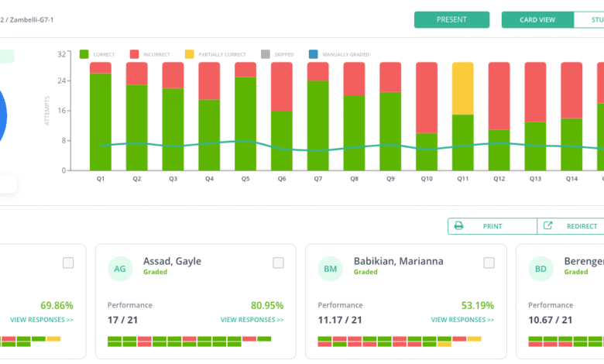The height and width of the screenshot is (364, 604).
Task: Click the BM avatar icon
Action: coord(330,269)
